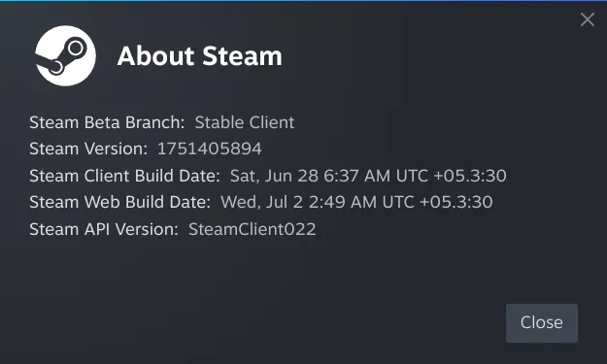
Task: Click the Steam API Version label
Action: point(104,229)
